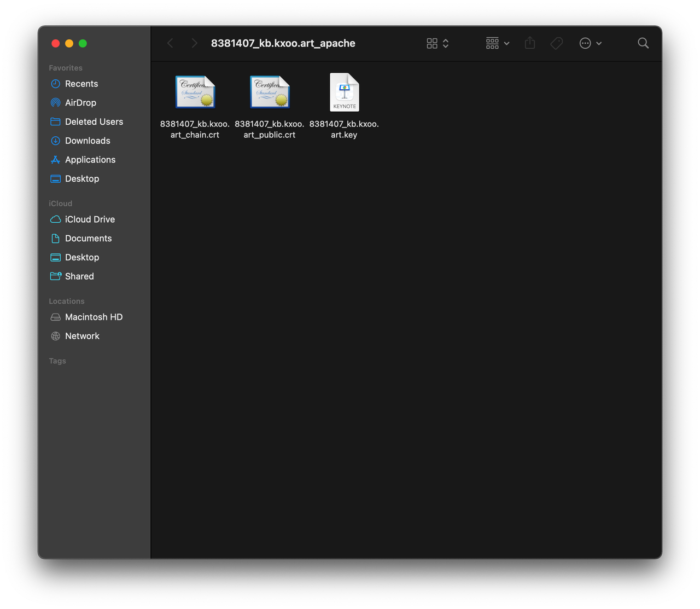Go back with the left chevron
The height and width of the screenshot is (609, 700).
point(170,43)
